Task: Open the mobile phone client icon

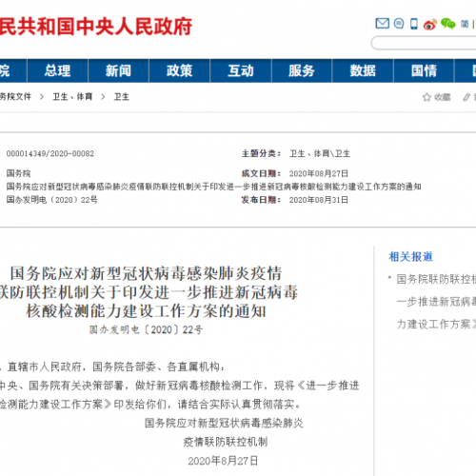Action: coord(414,24)
